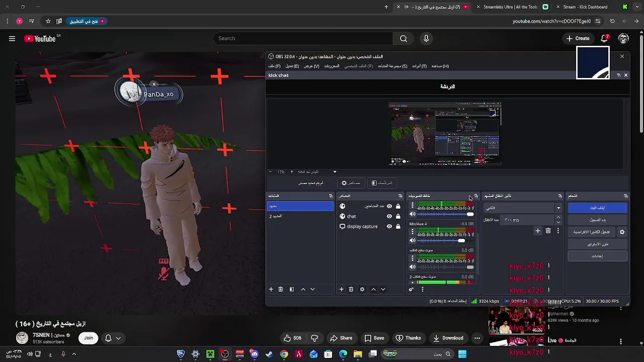Open advanced audio properties gears icon

click(411, 290)
